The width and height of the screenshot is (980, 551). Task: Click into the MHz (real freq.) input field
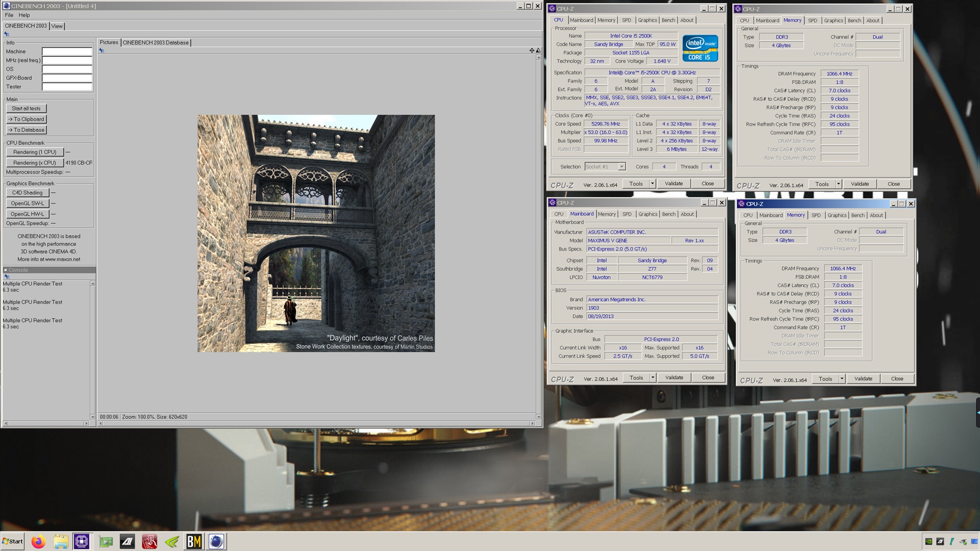67,60
